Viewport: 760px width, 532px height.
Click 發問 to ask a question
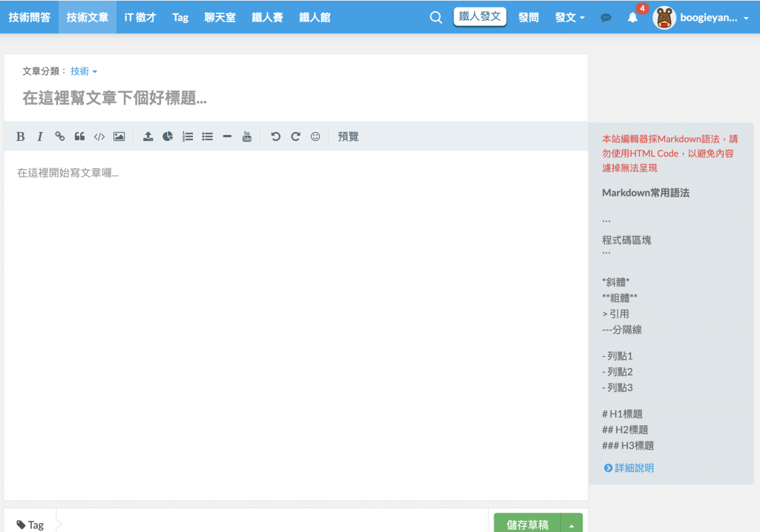coord(528,18)
